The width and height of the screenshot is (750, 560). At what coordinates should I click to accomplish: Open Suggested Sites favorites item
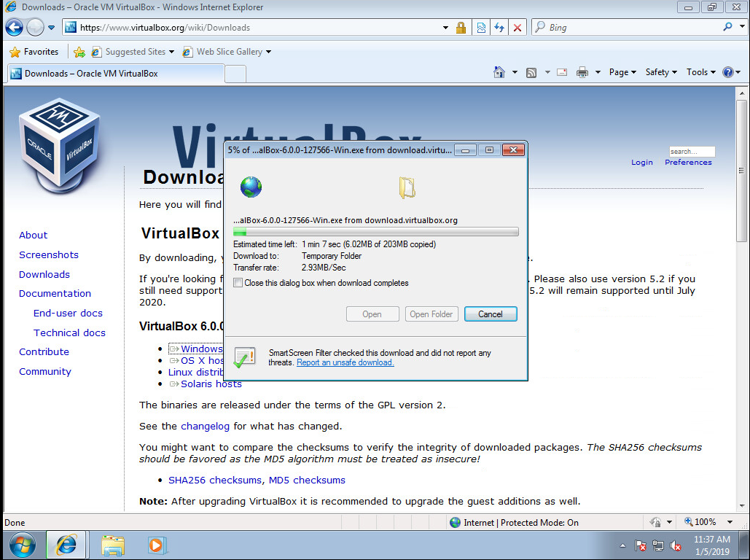pyautogui.click(x=133, y=52)
